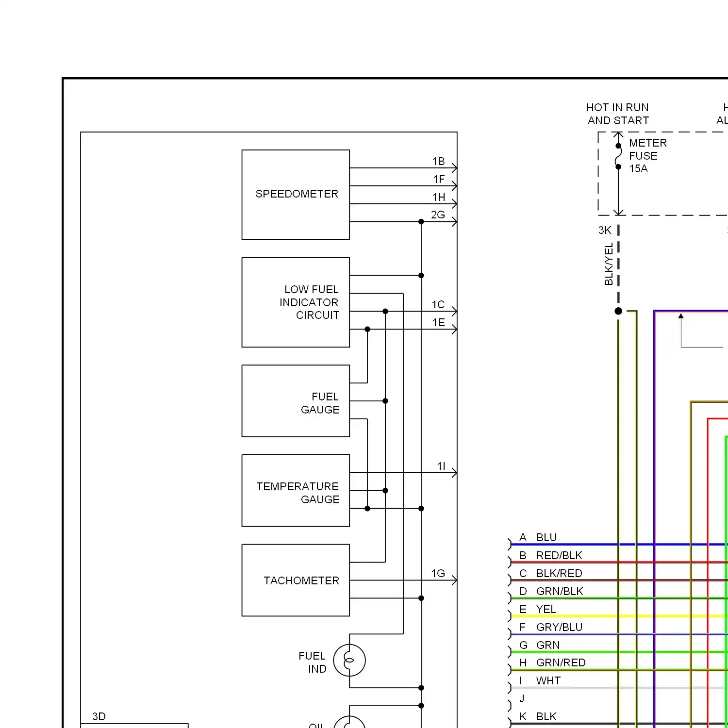Click the wire J letter label
Viewport: 728px width, 728px height.
click(x=522, y=698)
